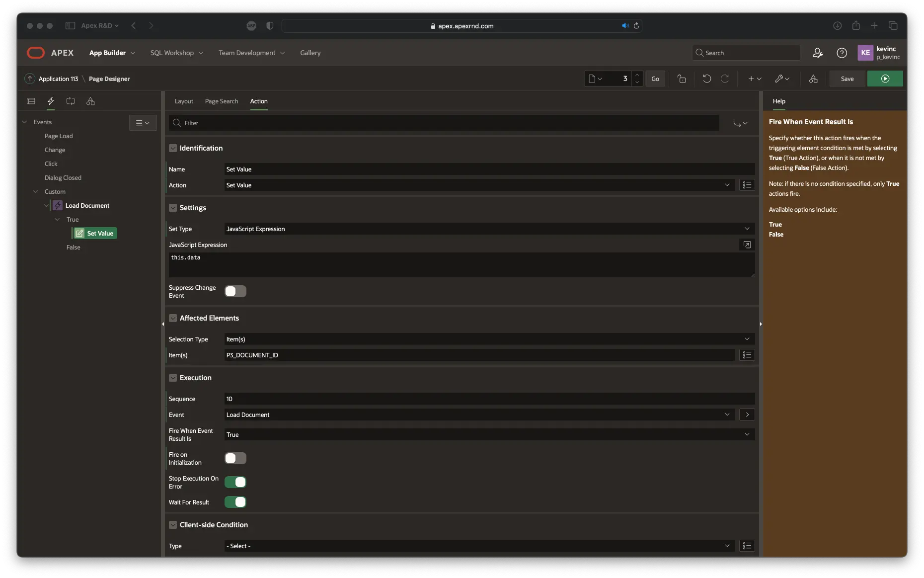Run the page with green play button
The height and width of the screenshot is (578, 924).
[885, 79]
